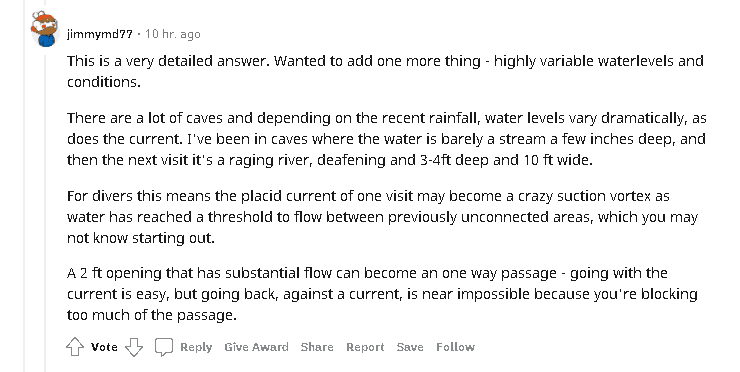Follow this comment thread
Viewport: 740px width, 372px height.
click(455, 347)
